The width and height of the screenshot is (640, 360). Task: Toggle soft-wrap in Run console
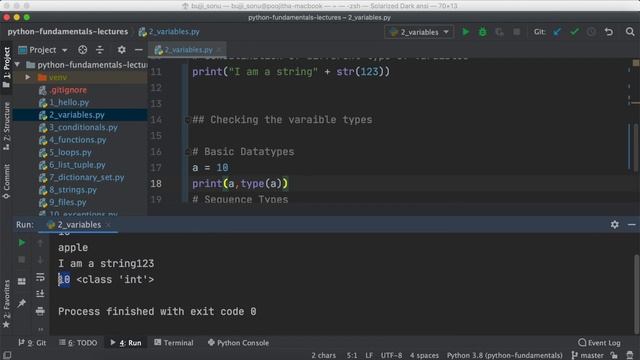click(40, 277)
